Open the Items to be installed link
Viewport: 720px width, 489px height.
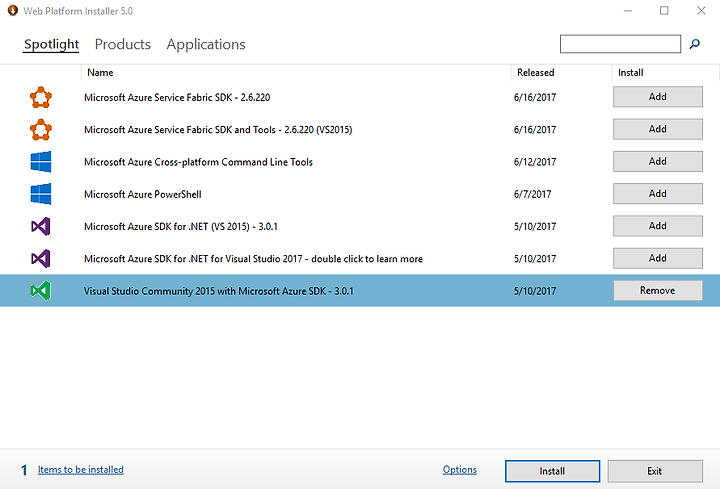pos(80,470)
